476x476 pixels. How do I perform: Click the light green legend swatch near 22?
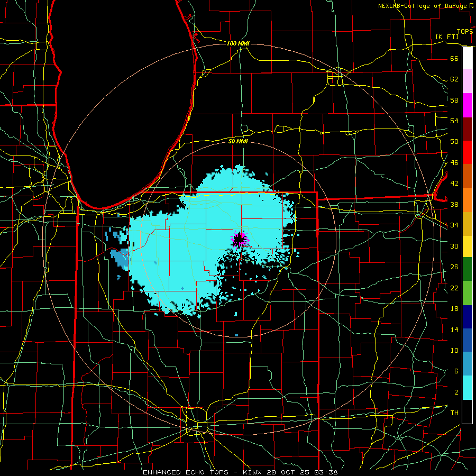467,293
